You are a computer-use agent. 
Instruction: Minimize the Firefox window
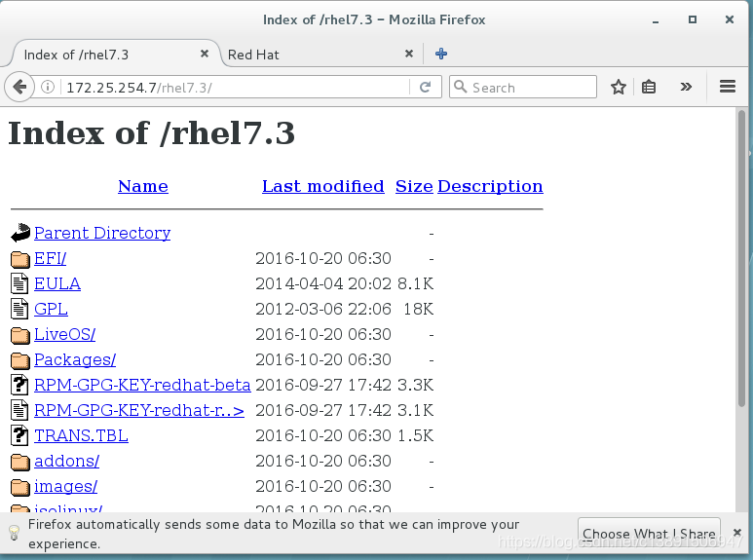coord(655,20)
